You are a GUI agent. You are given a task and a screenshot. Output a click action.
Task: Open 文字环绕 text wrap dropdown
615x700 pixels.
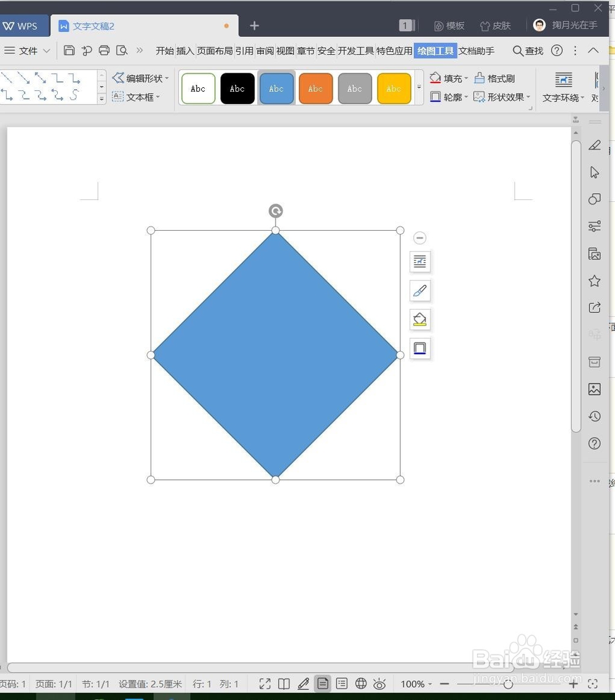(563, 87)
